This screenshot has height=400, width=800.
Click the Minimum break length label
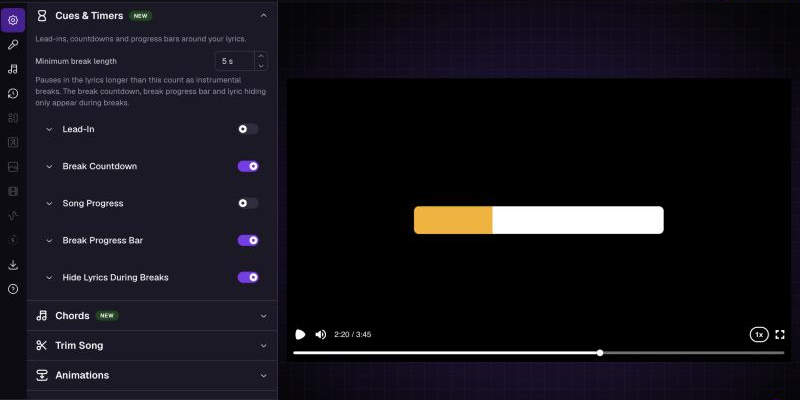[76, 61]
